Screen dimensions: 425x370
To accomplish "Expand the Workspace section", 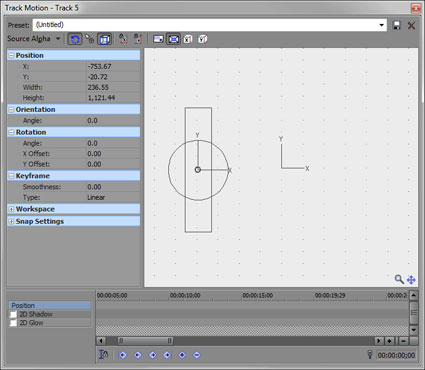I will 11,209.
